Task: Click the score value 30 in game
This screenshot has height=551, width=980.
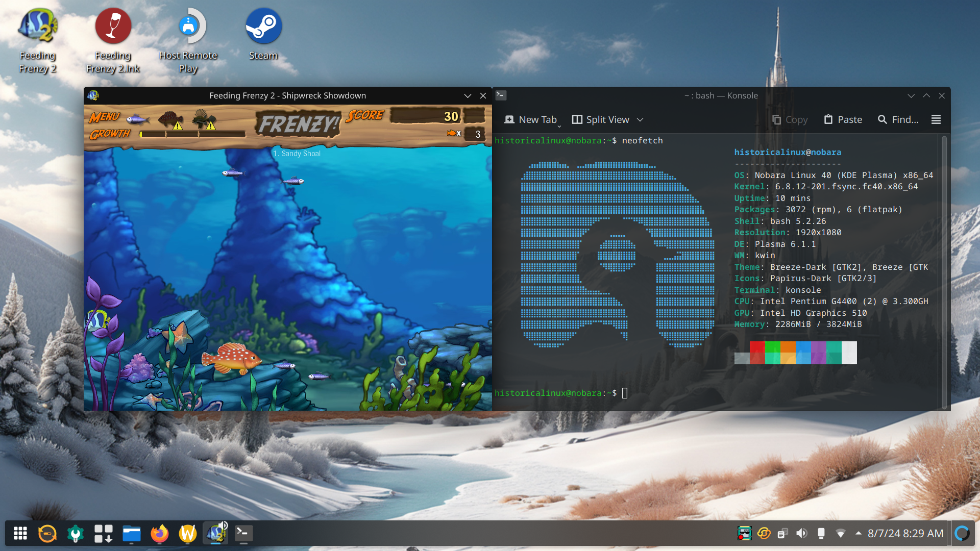Action: pos(451,116)
